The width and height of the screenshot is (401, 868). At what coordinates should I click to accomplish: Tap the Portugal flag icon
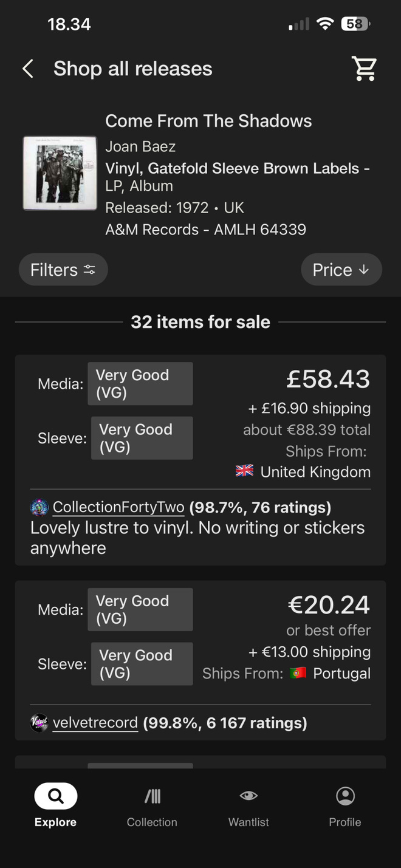pos(298,673)
